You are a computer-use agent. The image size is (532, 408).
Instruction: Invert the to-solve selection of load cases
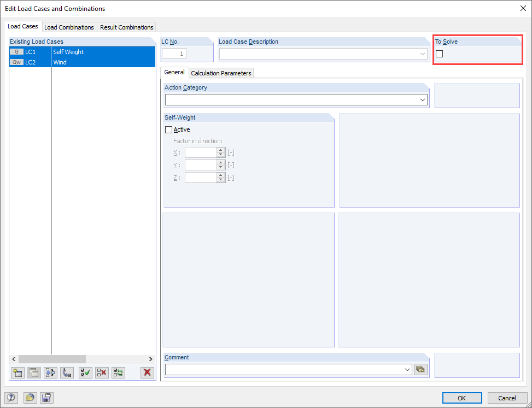[x=118, y=372]
